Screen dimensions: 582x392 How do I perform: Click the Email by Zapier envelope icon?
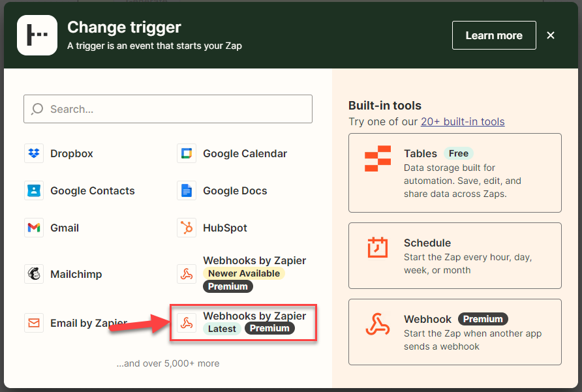pyautogui.click(x=34, y=323)
